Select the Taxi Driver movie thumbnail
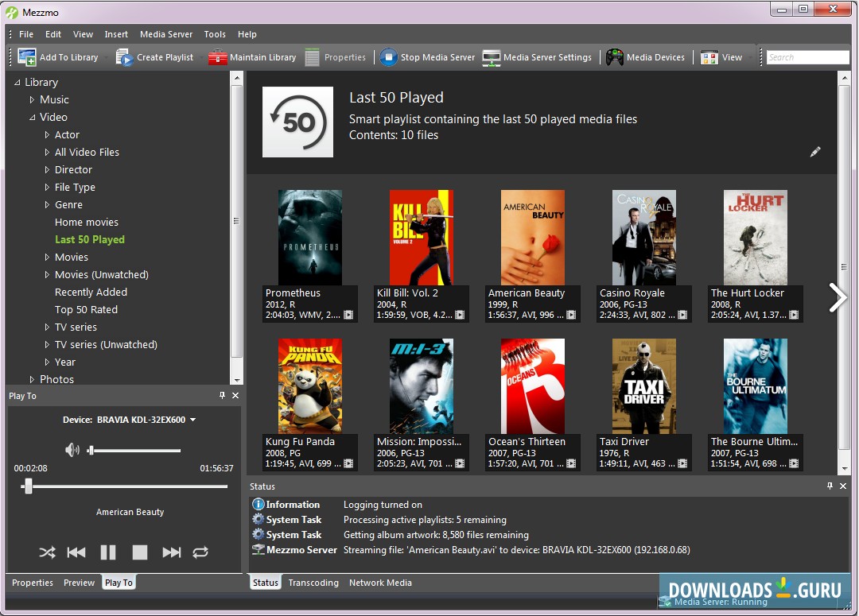This screenshot has width=859, height=616. click(643, 386)
